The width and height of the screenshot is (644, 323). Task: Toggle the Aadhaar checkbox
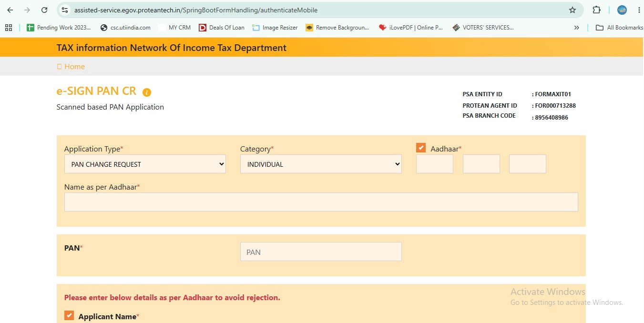coord(420,148)
